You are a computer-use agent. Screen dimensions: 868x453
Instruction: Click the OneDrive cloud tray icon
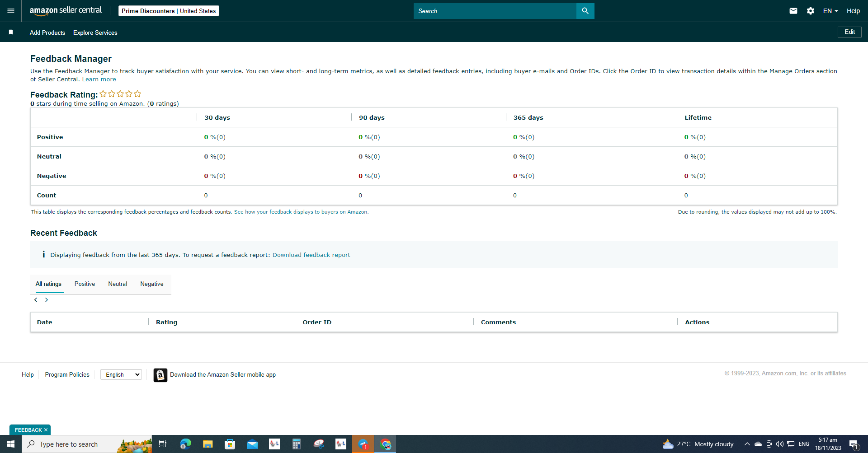[x=758, y=444]
